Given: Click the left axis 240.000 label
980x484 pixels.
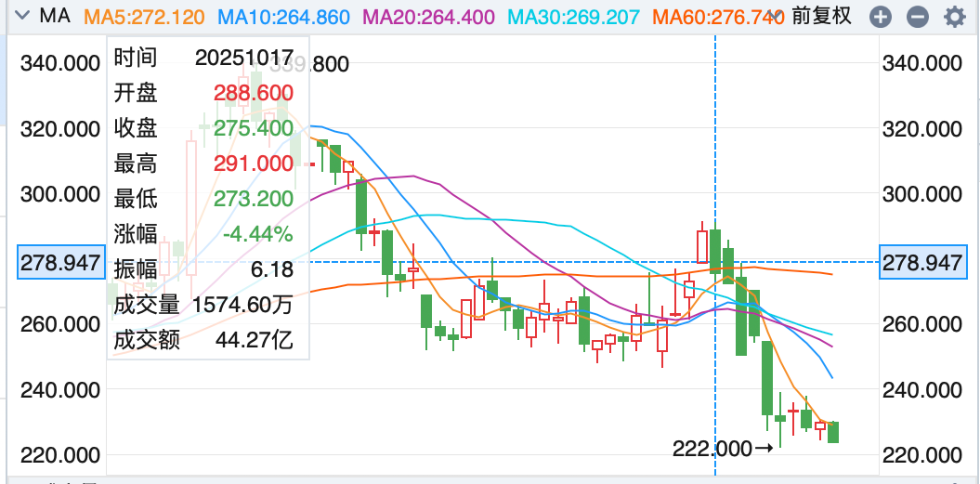Looking at the screenshot, I should tap(60, 390).
